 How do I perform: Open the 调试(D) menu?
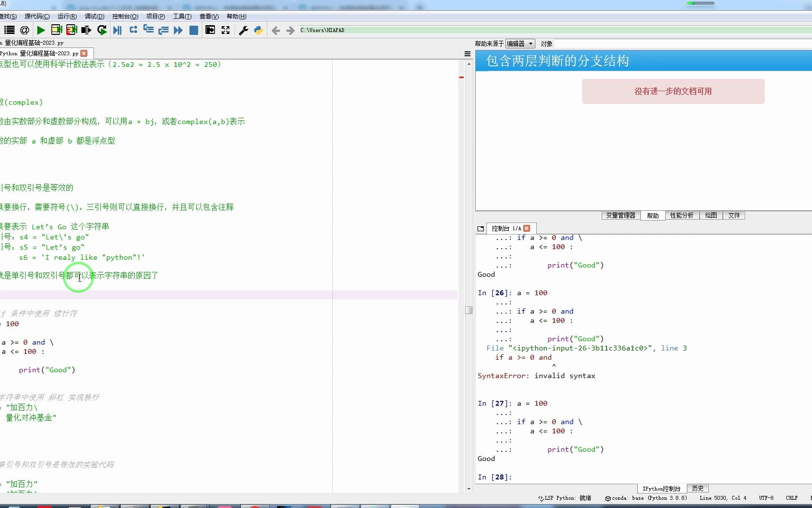pyautogui.click(x=94, y=16)
